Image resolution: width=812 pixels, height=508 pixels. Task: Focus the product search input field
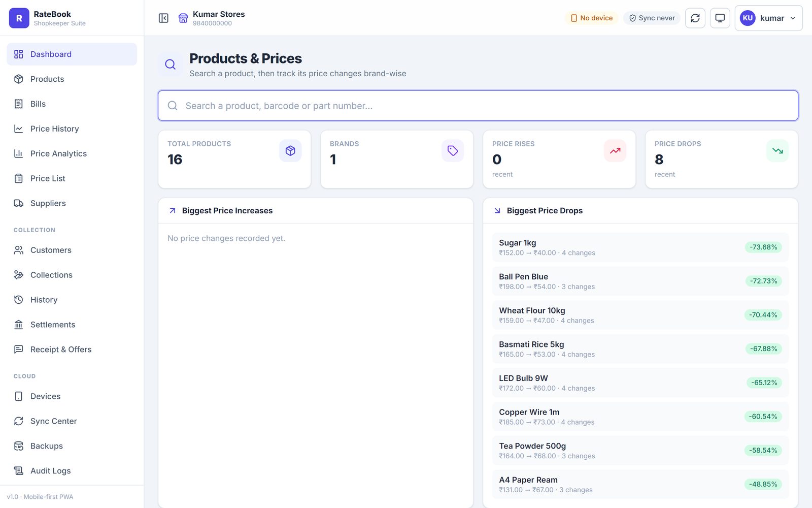tap(478, 106)
